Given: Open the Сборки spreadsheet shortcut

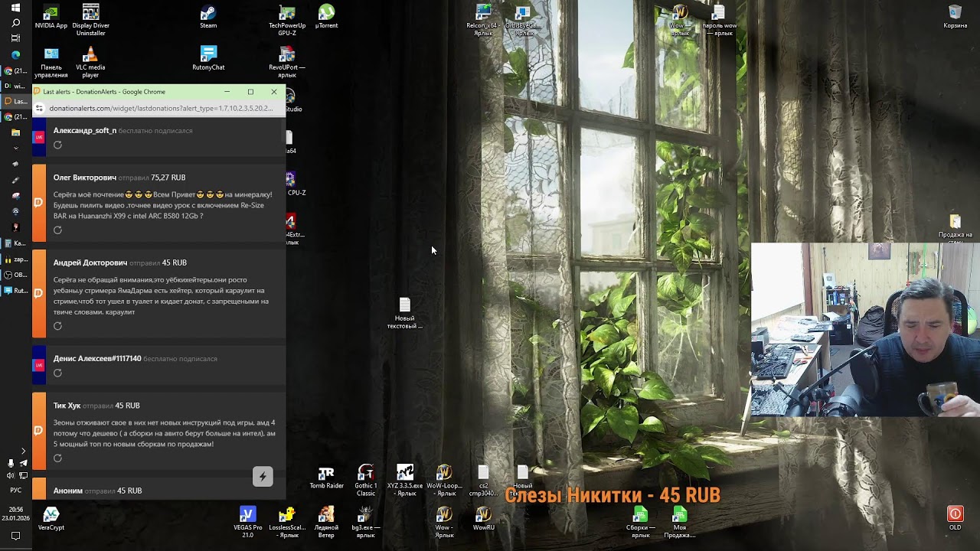Looking at the screenshot, I should (640, 523).
